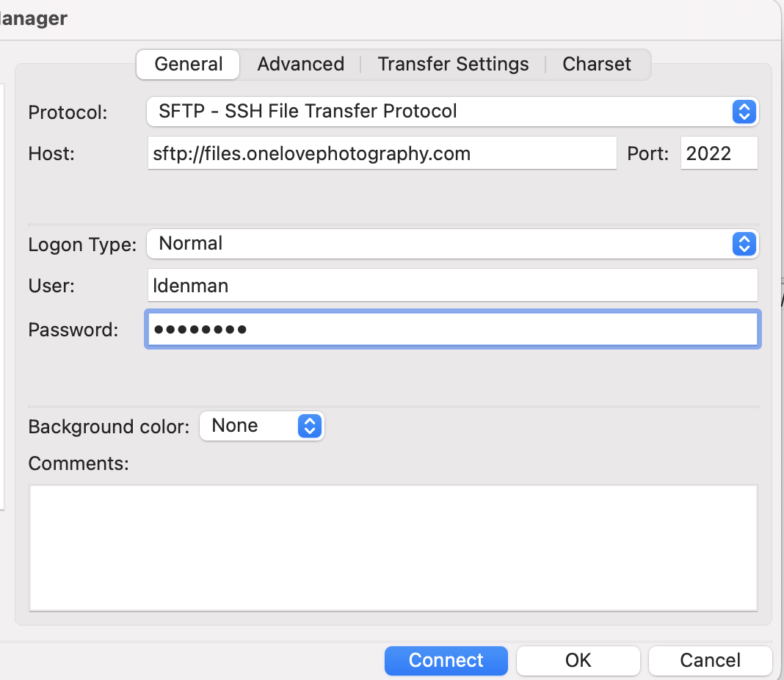Click into the Port number field
Image resolution: width=784 pixels, height=680 pixels.
(x=718, y=153)
